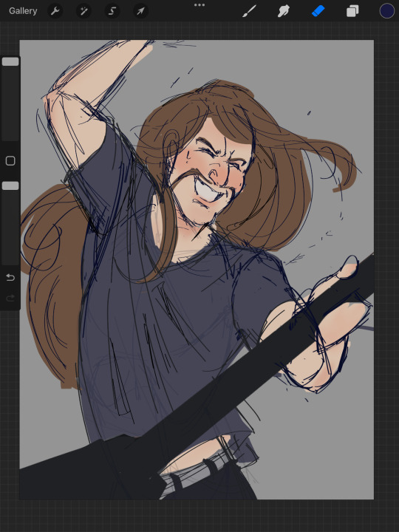
Task: Tap the three-dot menu at top center
Action: 199,5
